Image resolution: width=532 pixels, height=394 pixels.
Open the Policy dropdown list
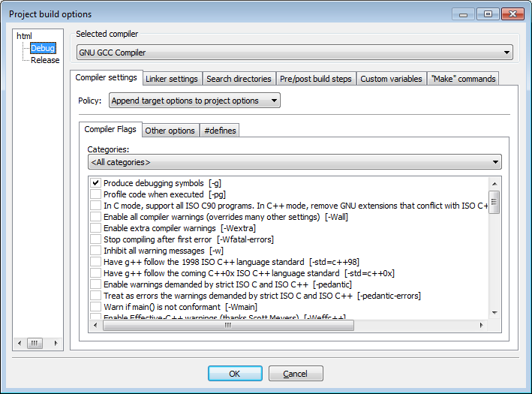(x=194, y=101)
